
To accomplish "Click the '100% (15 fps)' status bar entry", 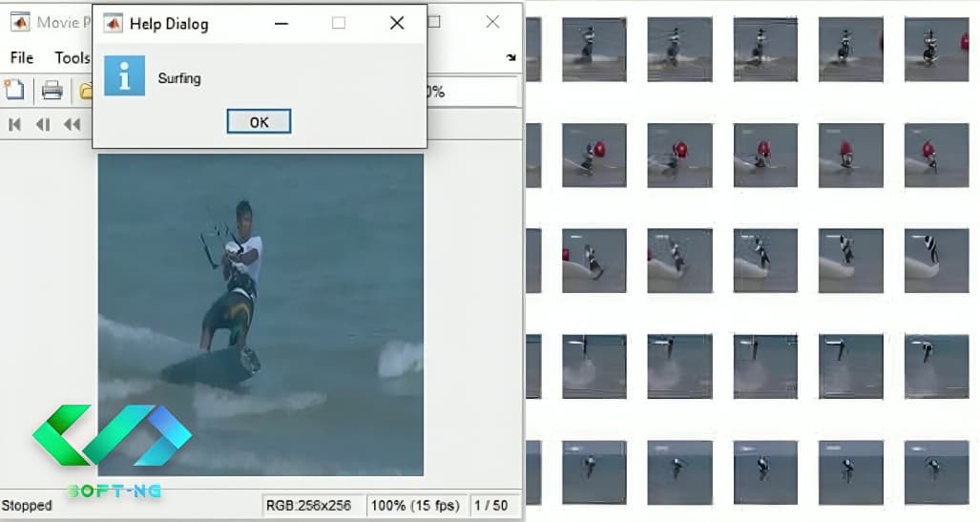I will tap(415, 505).
